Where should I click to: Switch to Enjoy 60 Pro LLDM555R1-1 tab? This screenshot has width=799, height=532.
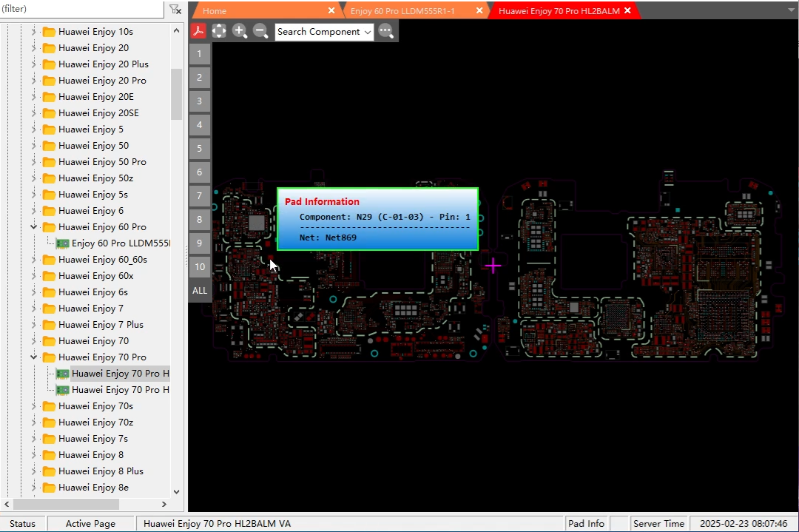point(402,10)
